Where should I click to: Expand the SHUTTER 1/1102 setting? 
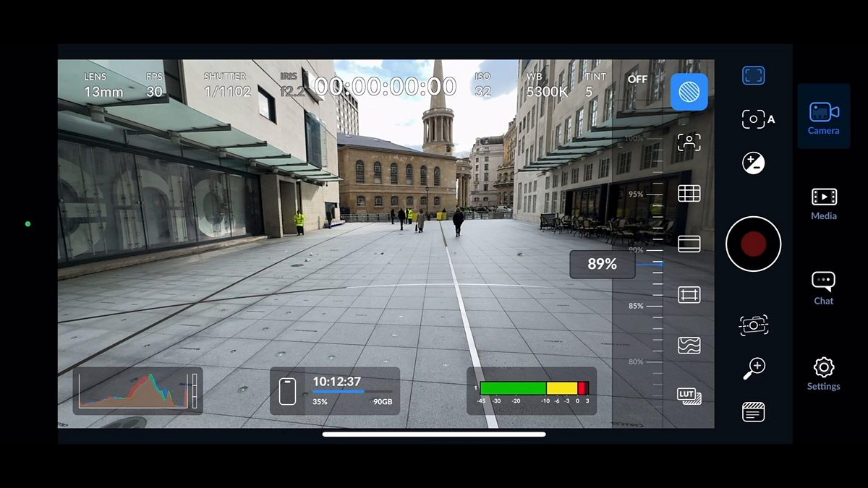coord(226,85)
